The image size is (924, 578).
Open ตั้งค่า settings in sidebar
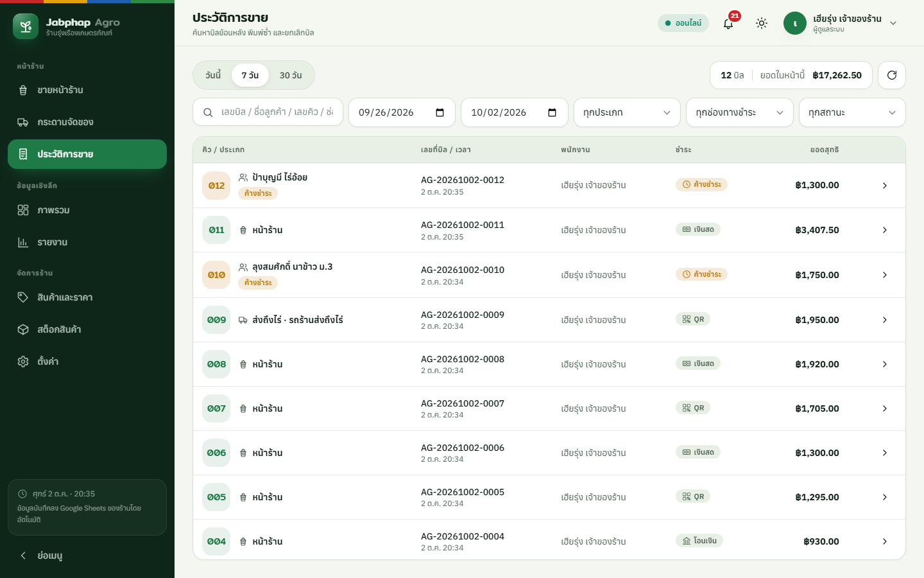pos(87,362)
